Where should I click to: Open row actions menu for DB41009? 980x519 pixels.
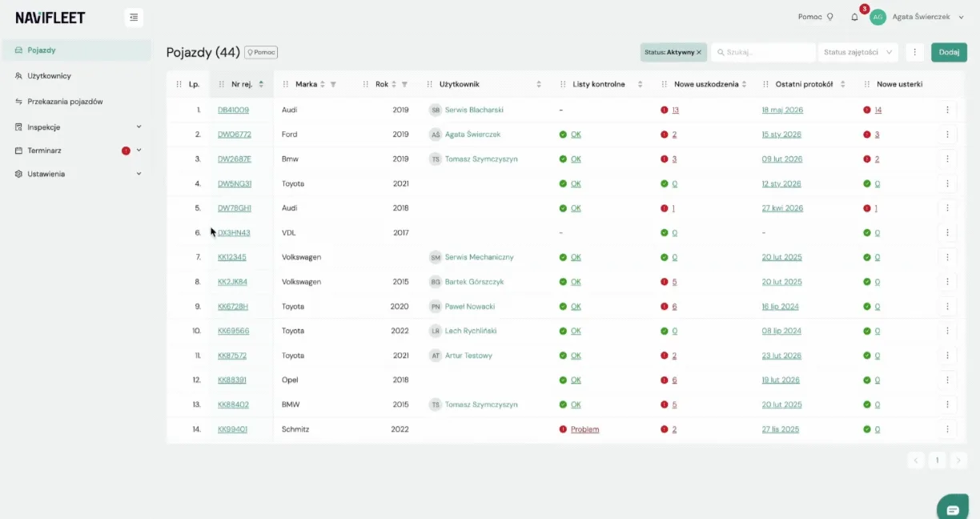(947, 110)
